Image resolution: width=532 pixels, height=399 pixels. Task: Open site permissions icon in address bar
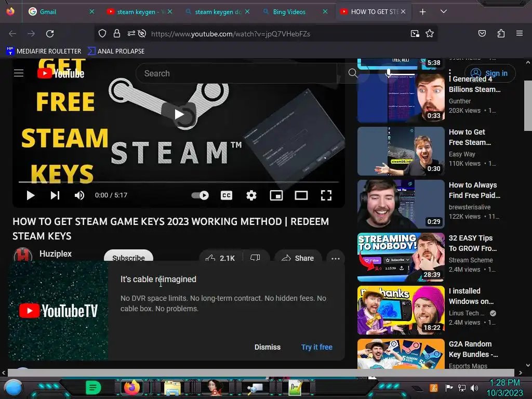pos(131,34)
